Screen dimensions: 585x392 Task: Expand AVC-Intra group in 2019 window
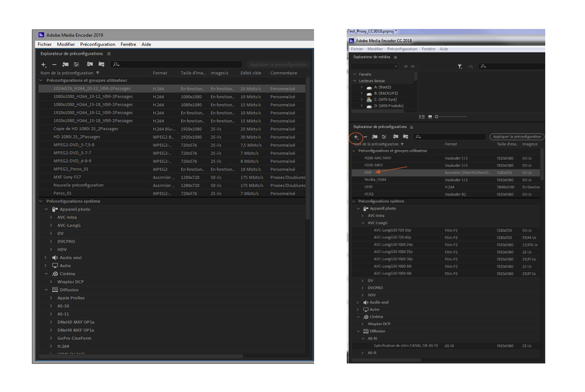[51, 218]
